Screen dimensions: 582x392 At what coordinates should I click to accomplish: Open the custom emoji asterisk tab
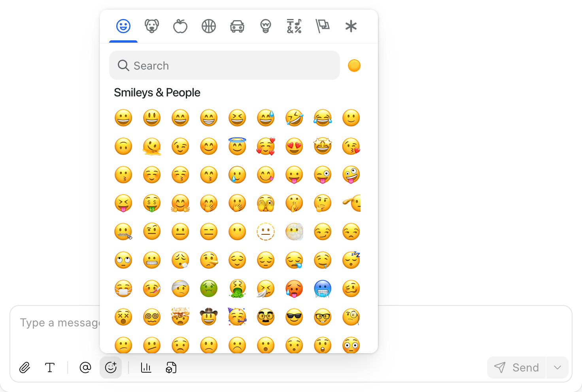pos(351,26)
